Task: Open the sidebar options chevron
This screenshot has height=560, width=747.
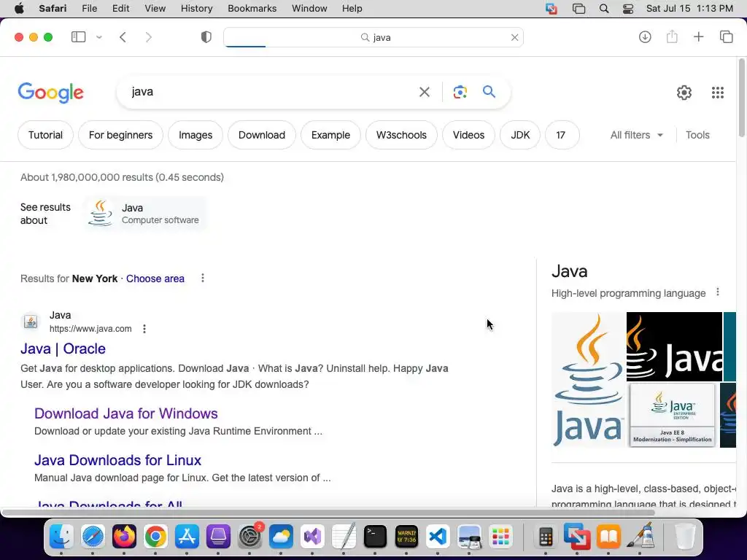Action: click(x=99, y=37)
